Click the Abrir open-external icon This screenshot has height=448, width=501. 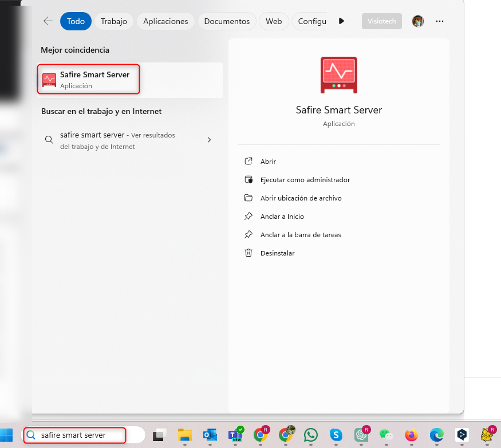click(x=248, y=161)
